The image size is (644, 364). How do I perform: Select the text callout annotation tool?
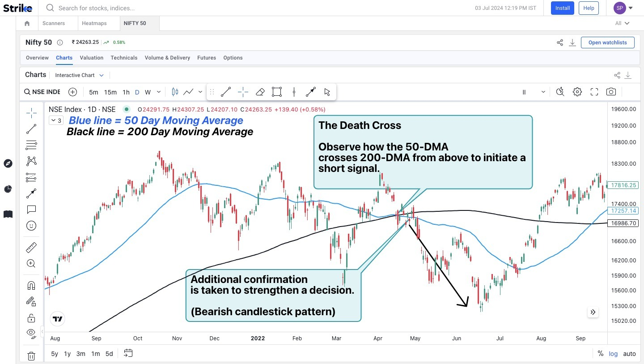coord(31,210)
